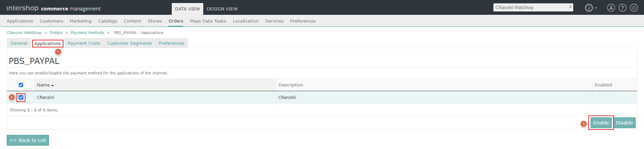Viewport: 644px width, 149px height.
Task: Open the user profile icon
Action: (611, 8)
